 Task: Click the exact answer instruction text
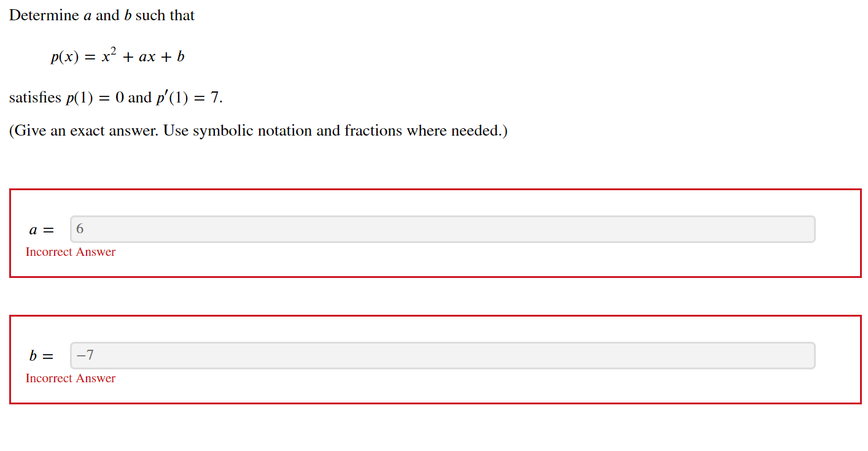[258, 130]
